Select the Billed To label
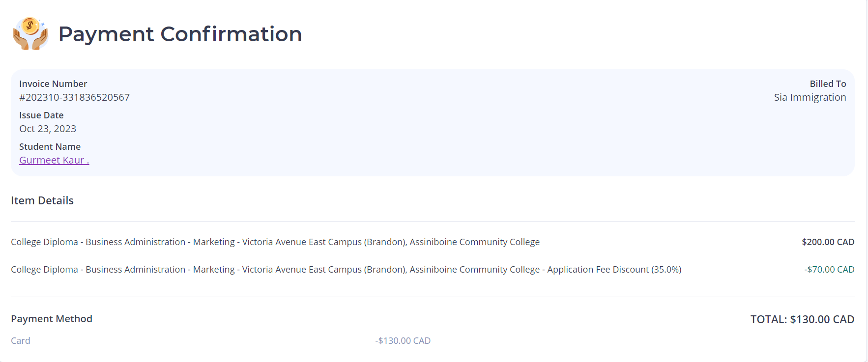This screenshot has height=362, width=868. coord(828,84)
